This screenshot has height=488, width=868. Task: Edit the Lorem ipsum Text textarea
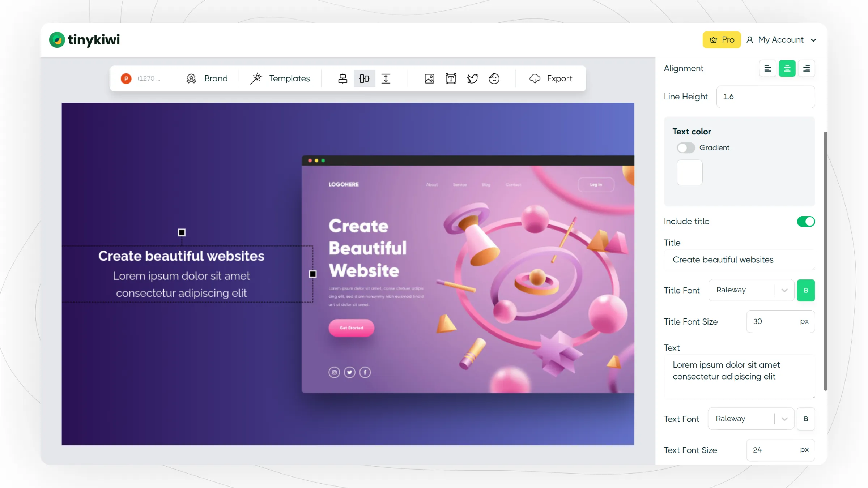739,377
